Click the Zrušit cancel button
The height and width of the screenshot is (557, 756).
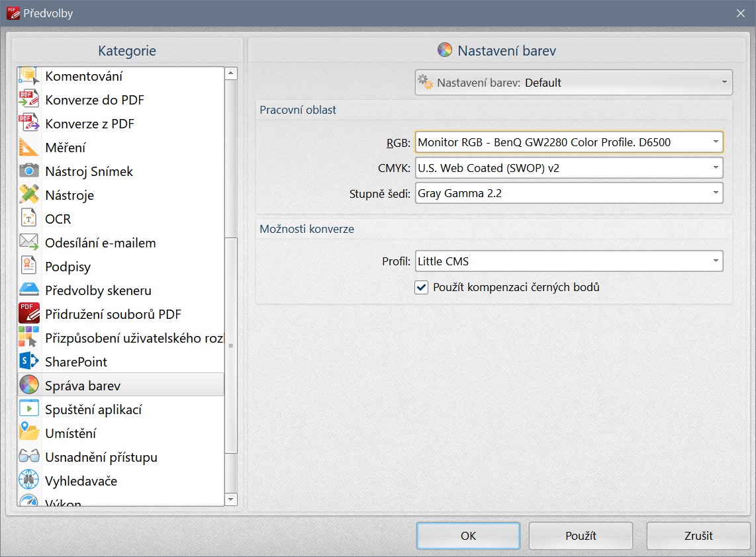point(698,536)
